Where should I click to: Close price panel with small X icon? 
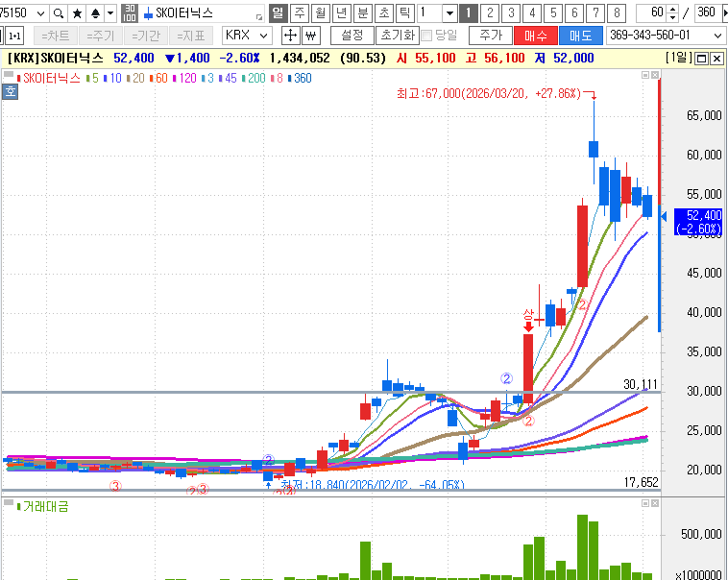point(655,75)
